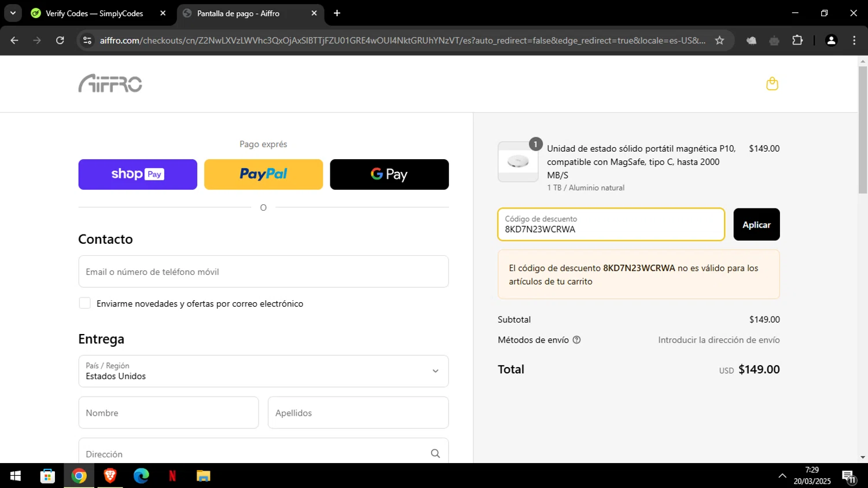Show hidden system tray icons
This screenshot has height=488, width=868.
(x=782, y=476)
